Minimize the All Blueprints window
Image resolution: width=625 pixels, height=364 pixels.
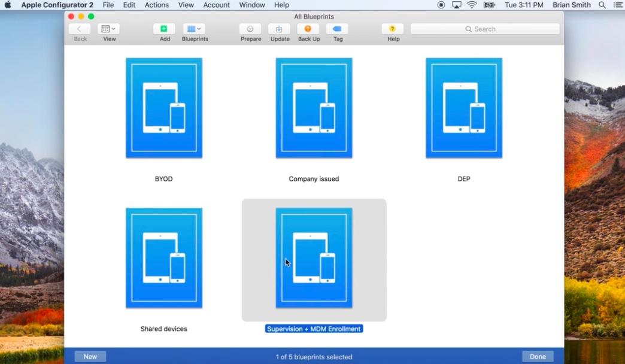81,16
